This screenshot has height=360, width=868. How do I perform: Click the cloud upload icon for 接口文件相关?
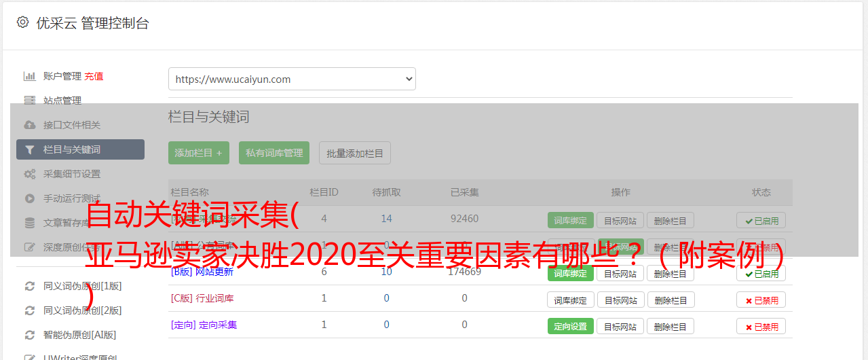(x=29, y=125)
